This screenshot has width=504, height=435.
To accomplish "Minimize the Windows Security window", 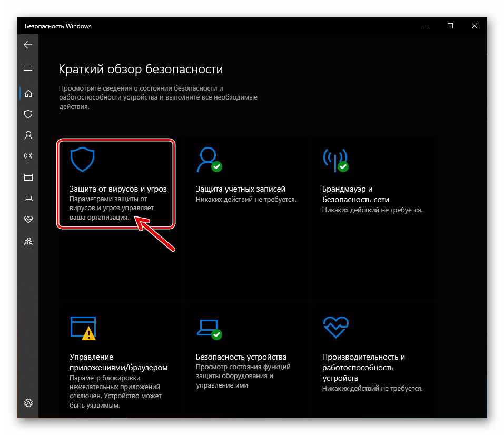I will point(426,26).
